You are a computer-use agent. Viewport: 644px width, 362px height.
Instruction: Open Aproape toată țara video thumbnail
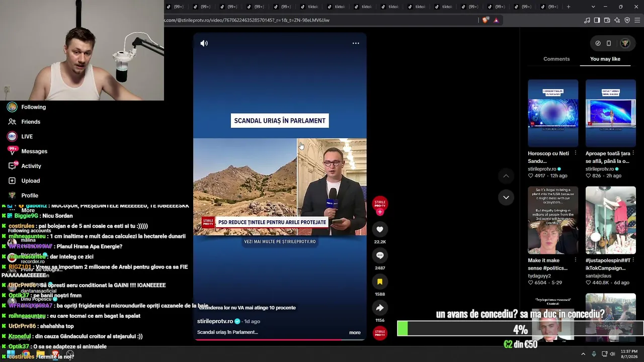pyautogui.click(x=611, y=113)
